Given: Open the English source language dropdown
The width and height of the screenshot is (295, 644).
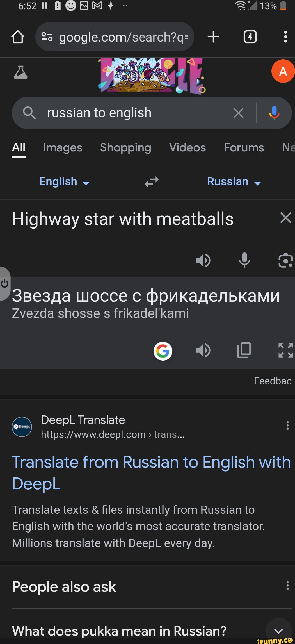Looking at the screenshot, I should click(64, 182).
